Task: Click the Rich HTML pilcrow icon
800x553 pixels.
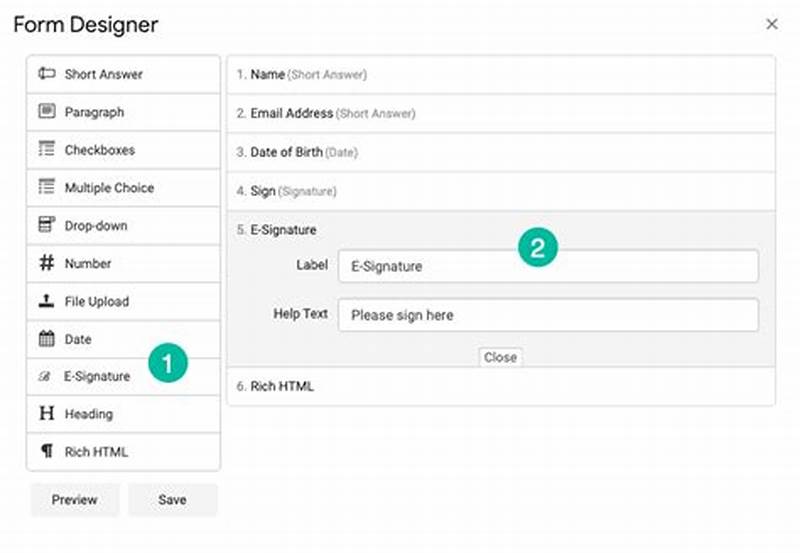Action: [x=47, y=451]
